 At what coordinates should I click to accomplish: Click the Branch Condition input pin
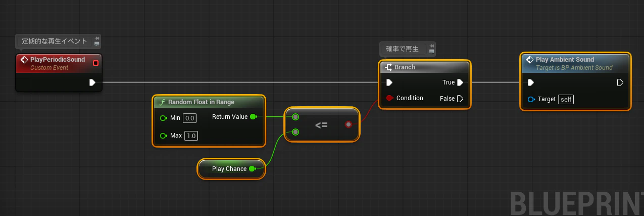click(389, 98)
